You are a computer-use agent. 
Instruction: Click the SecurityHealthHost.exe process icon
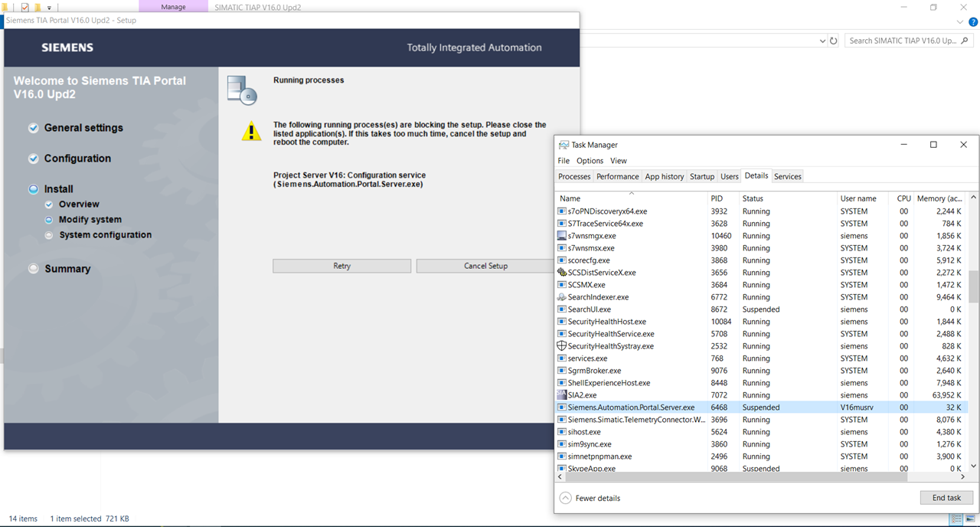pyautogui.click(x=562, y=322)
